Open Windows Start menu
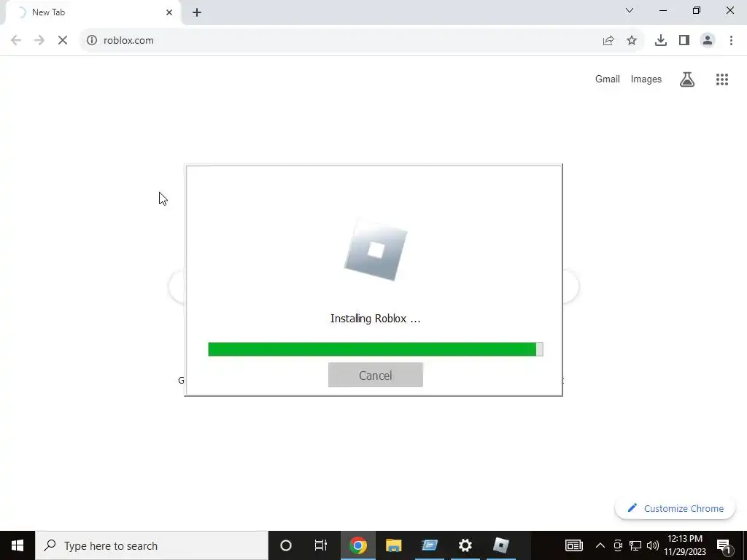This screenshot has width=747, height=560. 18,545
